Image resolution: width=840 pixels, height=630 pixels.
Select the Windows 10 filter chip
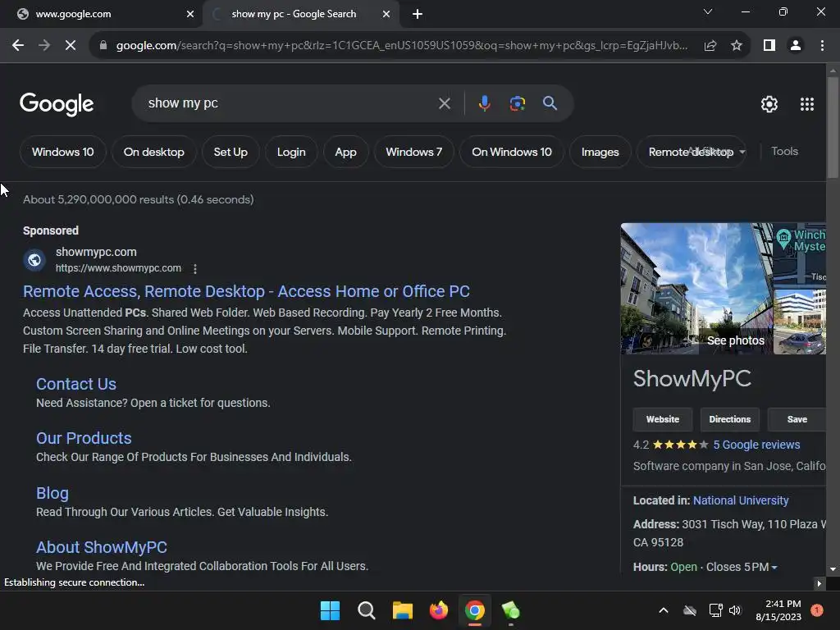pos(62,152)
